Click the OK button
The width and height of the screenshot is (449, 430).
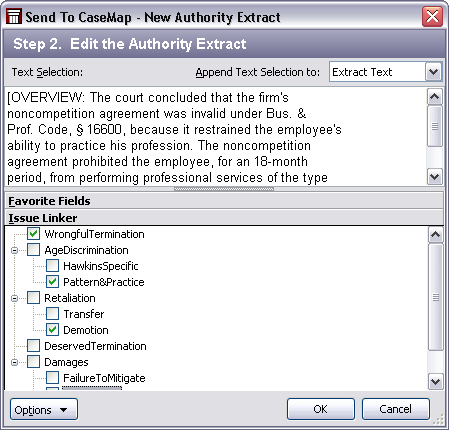(321, 409)
